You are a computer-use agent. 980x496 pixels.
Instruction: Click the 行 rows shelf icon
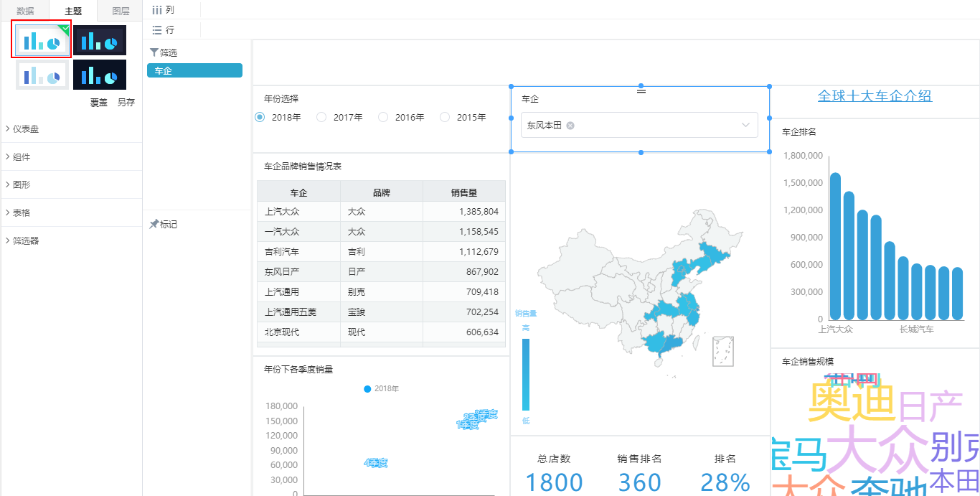[156, 30]
